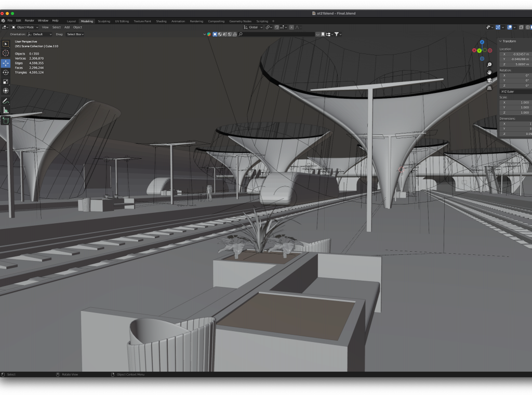Image resolution: width=532 pixels, height=396 pixels.
Task: Select the Measure tool
Action: (x=6, y=110)
